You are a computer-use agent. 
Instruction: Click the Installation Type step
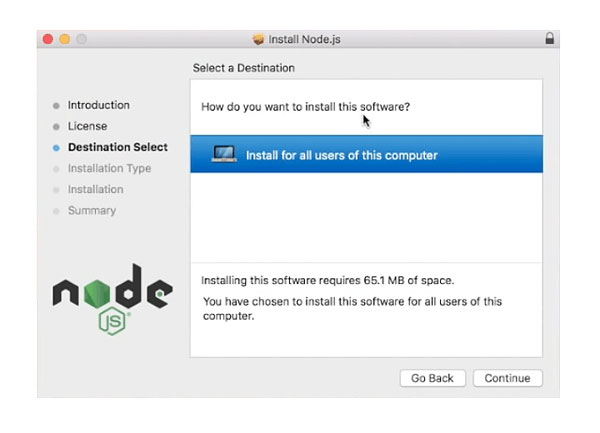coord(109,168)
